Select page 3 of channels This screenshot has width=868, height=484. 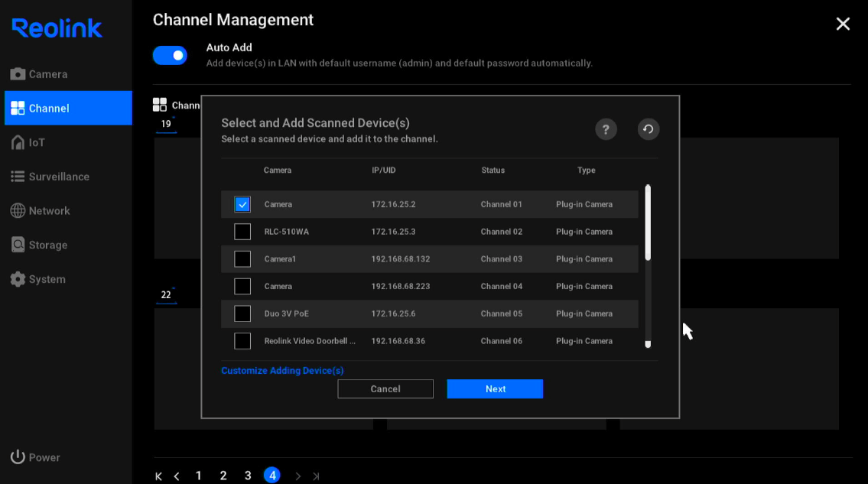click(x=248, y=476)
